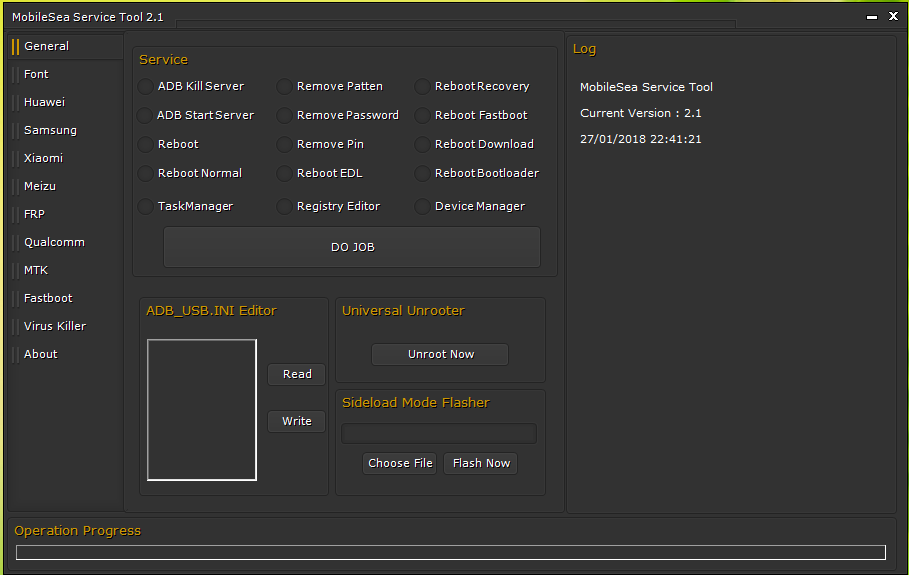This screenshot has height=575, width=909.
Task: Open the General tab
Action: pos(66,46)
